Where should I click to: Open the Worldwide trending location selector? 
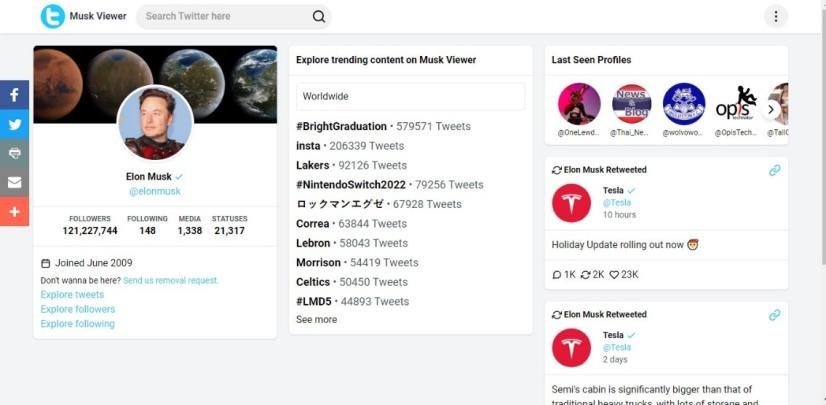(x=410, y=97)
